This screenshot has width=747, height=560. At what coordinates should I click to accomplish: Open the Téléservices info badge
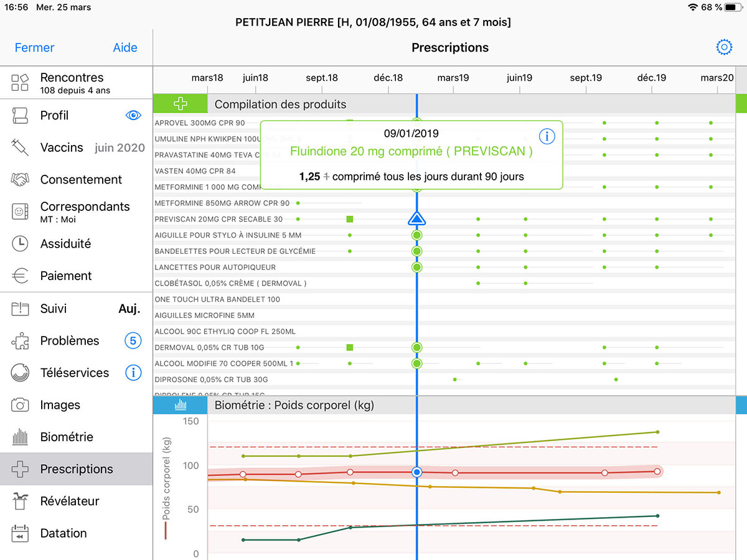pos(133,373)
